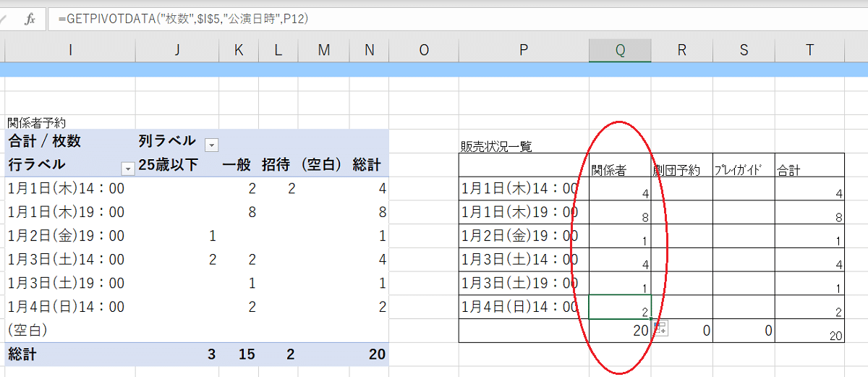
Task: Click the 一般 column label in pivot
Action: 237,165
